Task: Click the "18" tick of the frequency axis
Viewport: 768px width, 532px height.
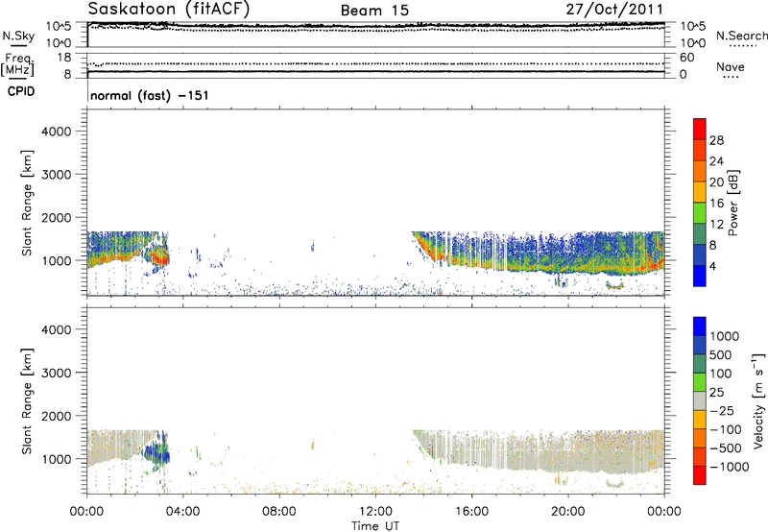Action: coord(64,58)
